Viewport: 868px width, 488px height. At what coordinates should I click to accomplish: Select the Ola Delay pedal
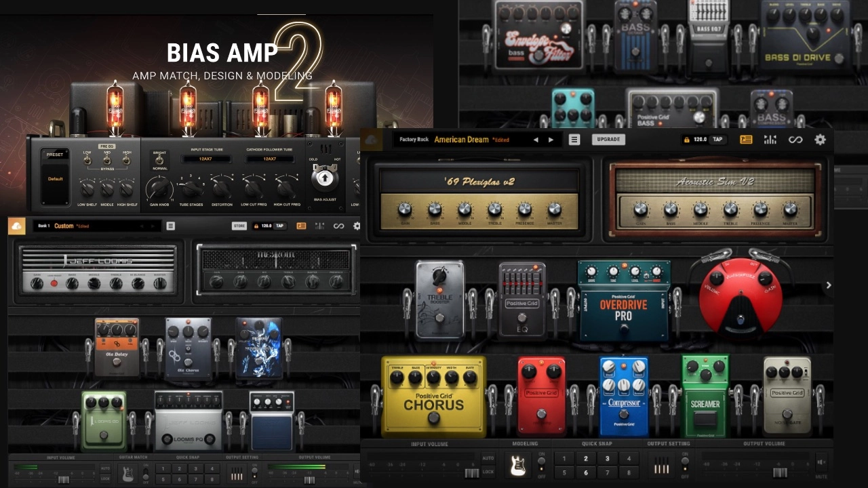[x=117, y=347]
